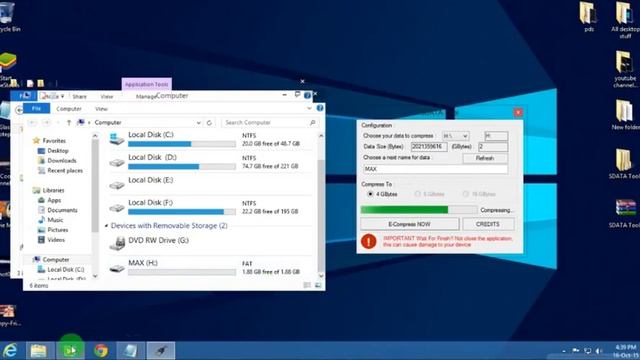Open the green media player taskbar icon

coord(70,351)
